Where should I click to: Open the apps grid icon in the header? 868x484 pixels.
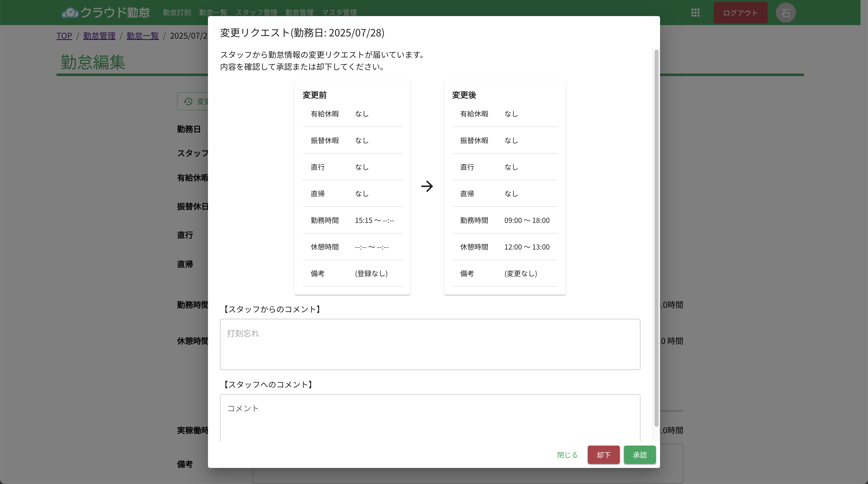tap(695, 13)
